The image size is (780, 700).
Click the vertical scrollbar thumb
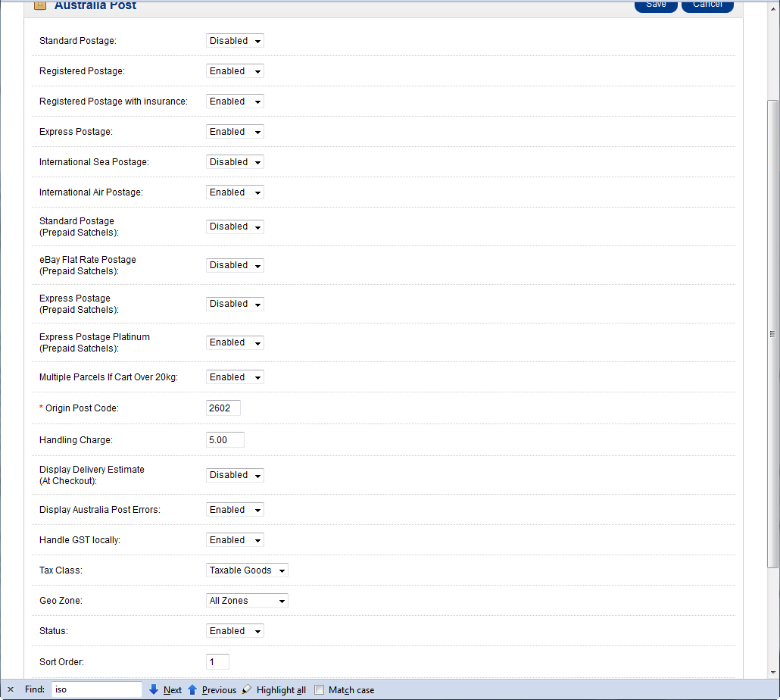point(772,334)
